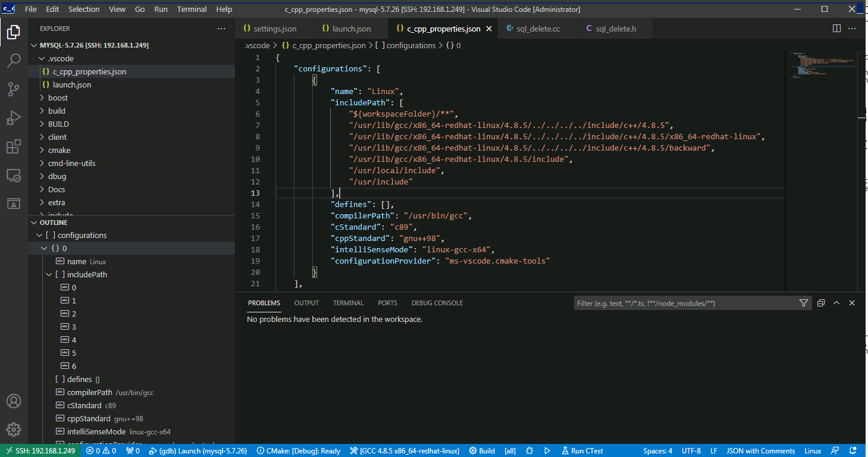This screenshot has height=457, width=868.
Task: Open the Accounts icon in activity bar
Action: click(x=14, y=401)
